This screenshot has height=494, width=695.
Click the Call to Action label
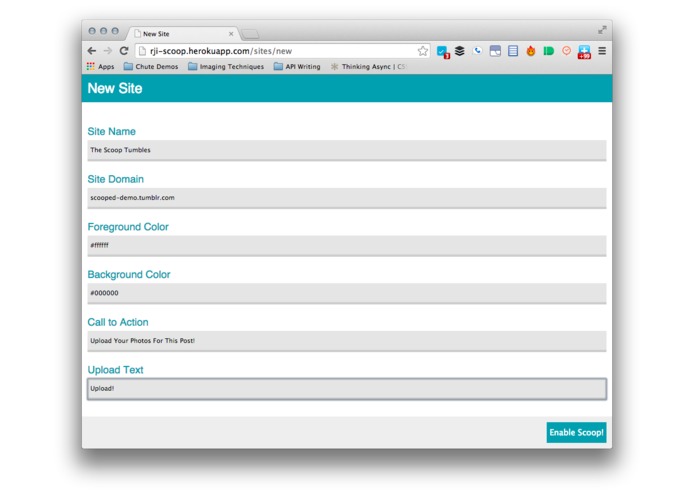[x=117, y=323]
